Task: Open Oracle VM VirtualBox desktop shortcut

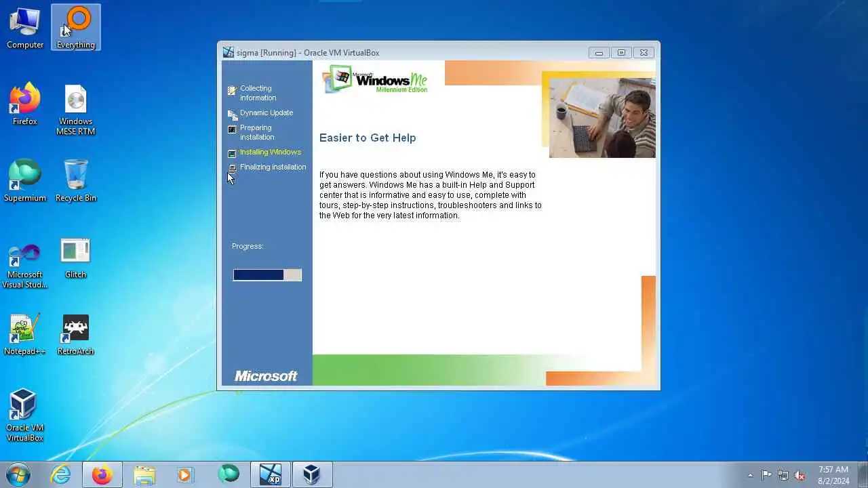Action: [25, 415]
